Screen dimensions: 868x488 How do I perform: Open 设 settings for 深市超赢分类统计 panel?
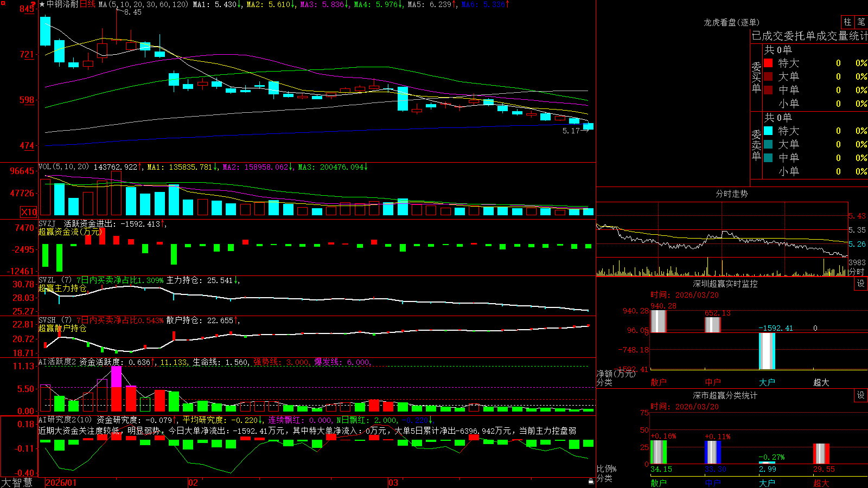point(861,395)
